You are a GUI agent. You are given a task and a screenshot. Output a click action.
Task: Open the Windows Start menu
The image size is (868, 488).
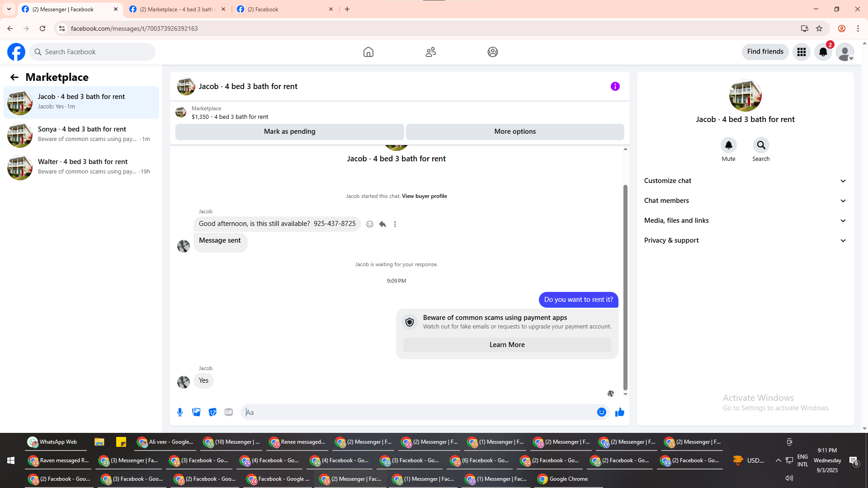[11, 460]
